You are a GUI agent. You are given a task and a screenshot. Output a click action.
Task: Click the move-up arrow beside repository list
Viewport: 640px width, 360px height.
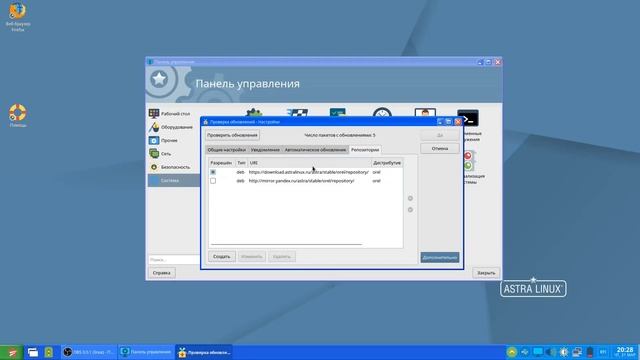click(410, 198)
